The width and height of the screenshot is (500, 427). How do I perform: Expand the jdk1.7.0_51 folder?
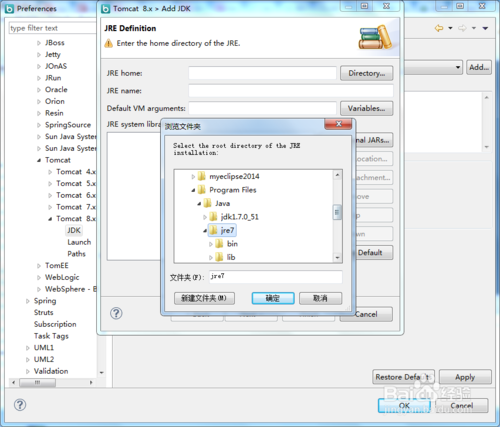pos(205,217)
